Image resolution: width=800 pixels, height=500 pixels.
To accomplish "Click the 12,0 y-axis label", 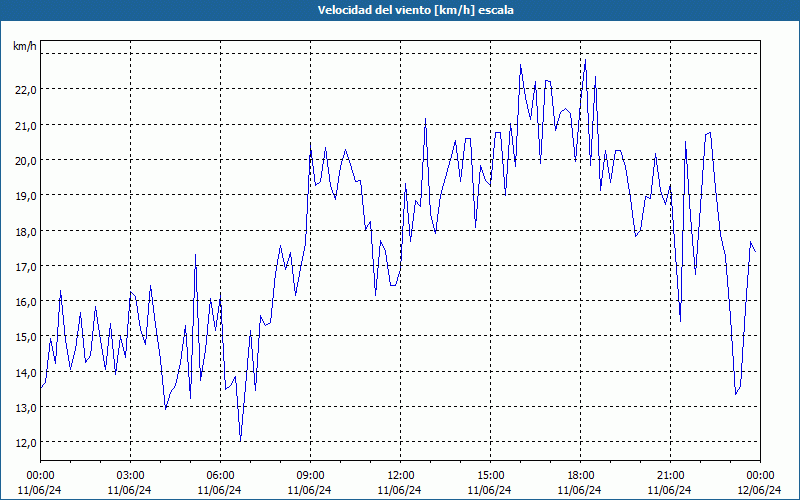I will [26, 443].
